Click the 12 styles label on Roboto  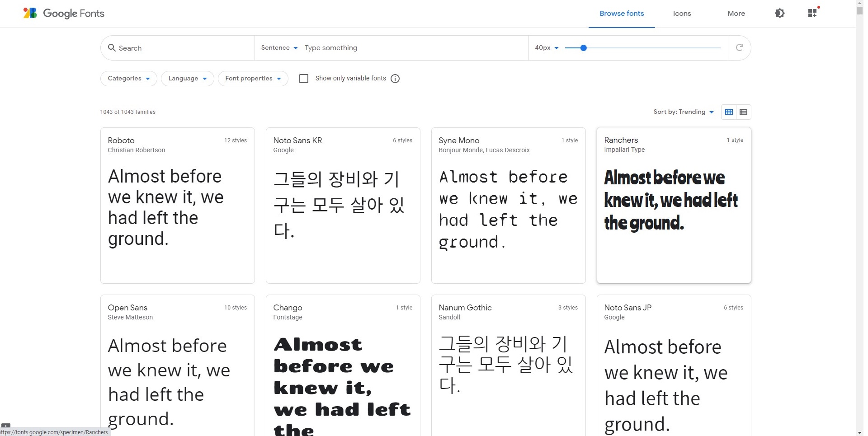pos(236,141)
